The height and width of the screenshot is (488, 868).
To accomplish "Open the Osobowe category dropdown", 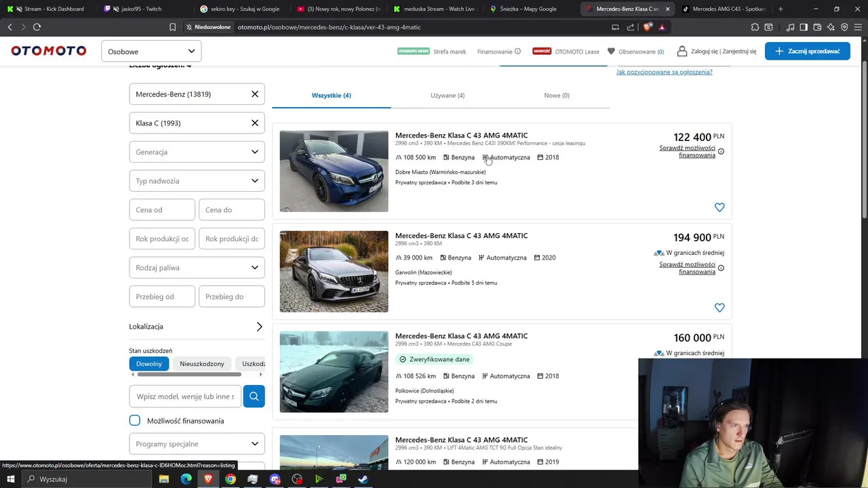I will click(x=151, y=52).
